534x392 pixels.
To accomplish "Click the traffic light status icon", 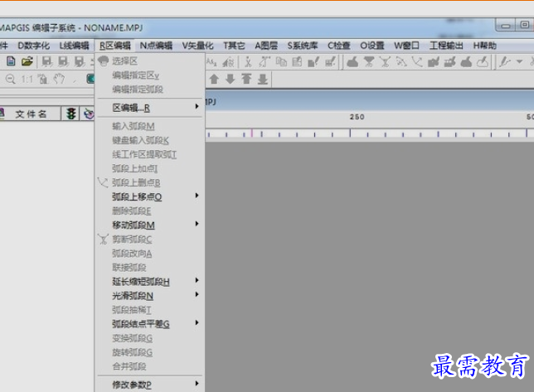I will point(70,114).
